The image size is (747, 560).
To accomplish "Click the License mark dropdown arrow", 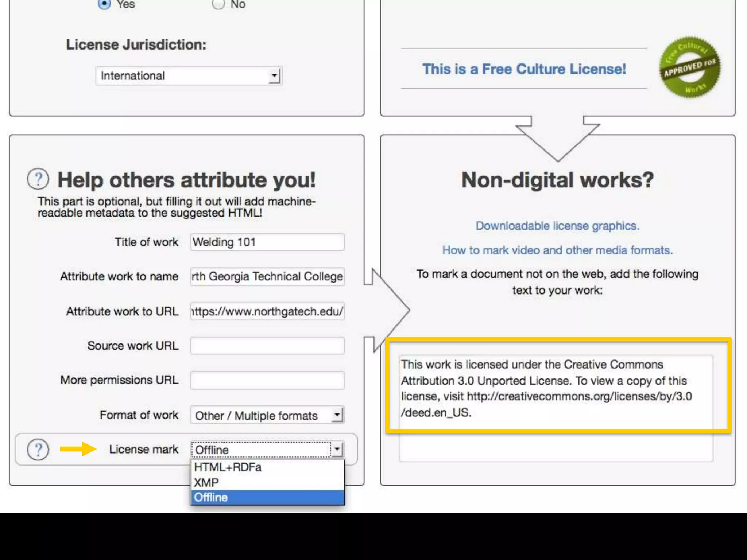I will (337, 450).
